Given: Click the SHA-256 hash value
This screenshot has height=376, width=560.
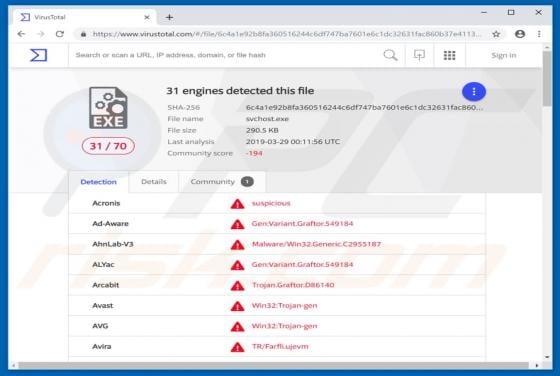Looking at the screenshot, I should click(x=364, y=107).
